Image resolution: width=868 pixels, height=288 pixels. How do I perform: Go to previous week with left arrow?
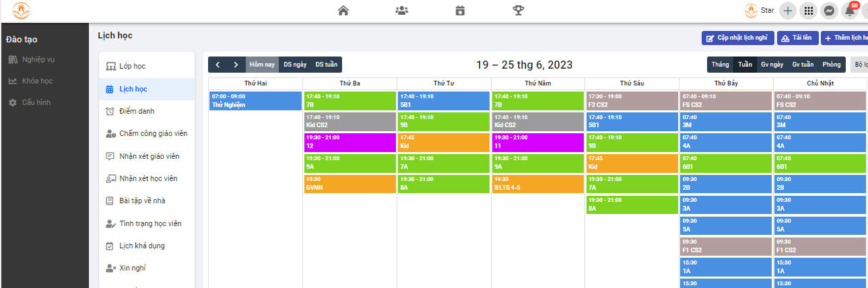coord(218,65)
